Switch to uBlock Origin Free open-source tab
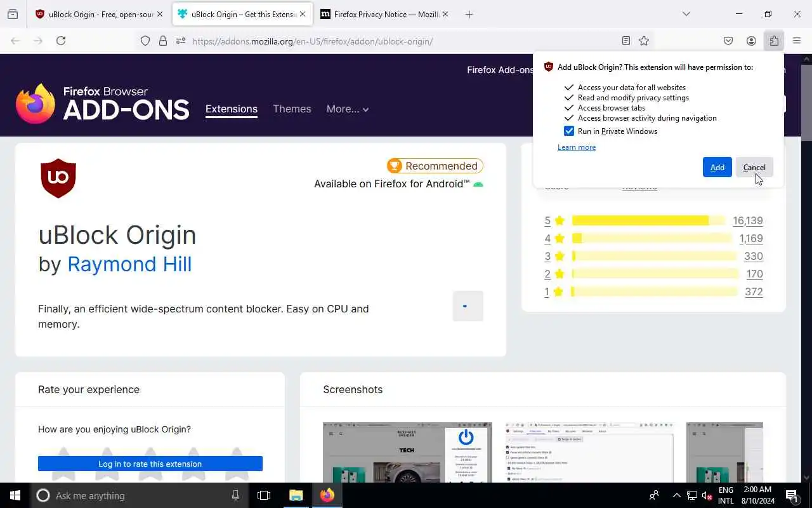This screenshot has width=812, height=508. (x=100, y=14)
